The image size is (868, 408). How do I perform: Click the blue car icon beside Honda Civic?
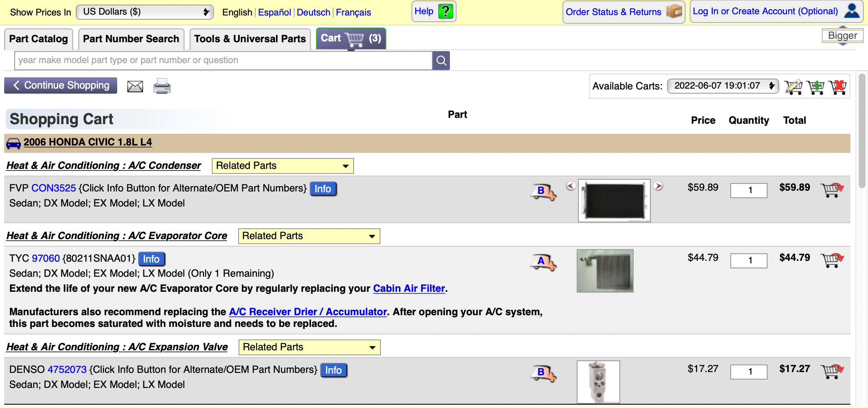coord(13,143)
